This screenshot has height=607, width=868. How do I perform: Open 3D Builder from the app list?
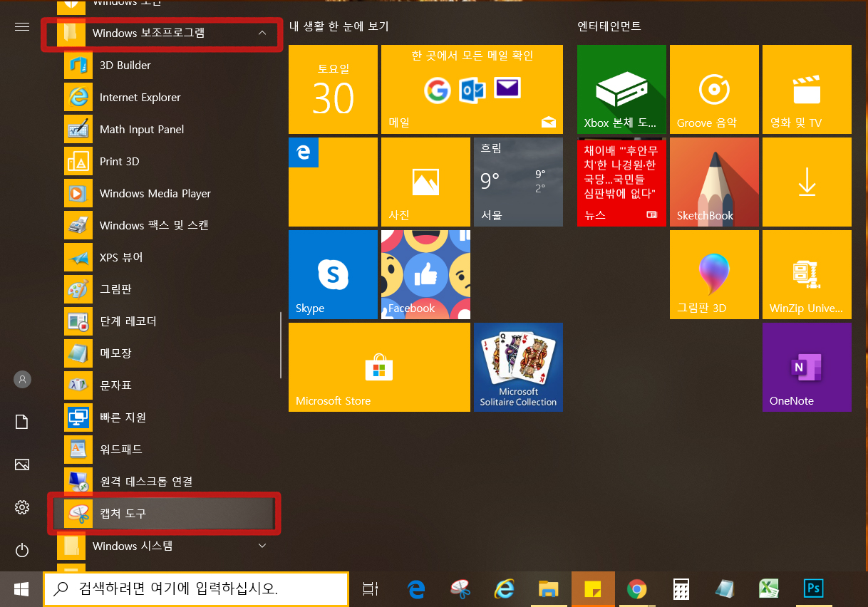pyautogui.click(x=165, y=65)
